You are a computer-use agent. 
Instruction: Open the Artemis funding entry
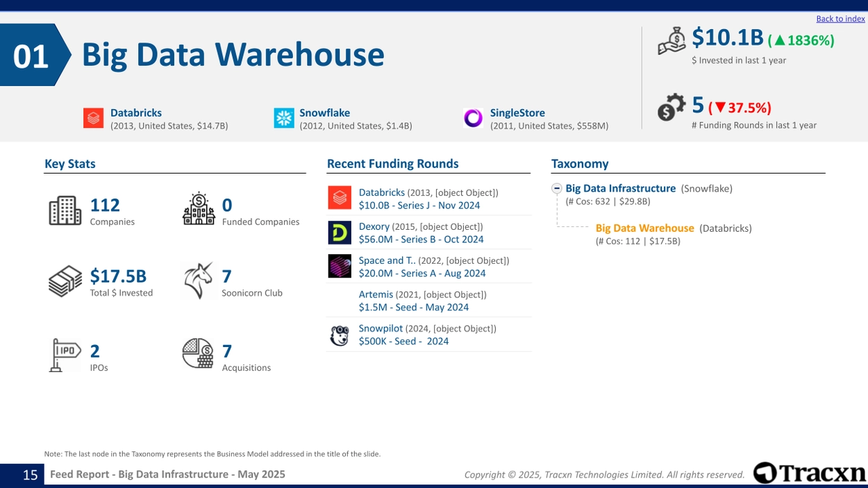[x=376, y=294]
